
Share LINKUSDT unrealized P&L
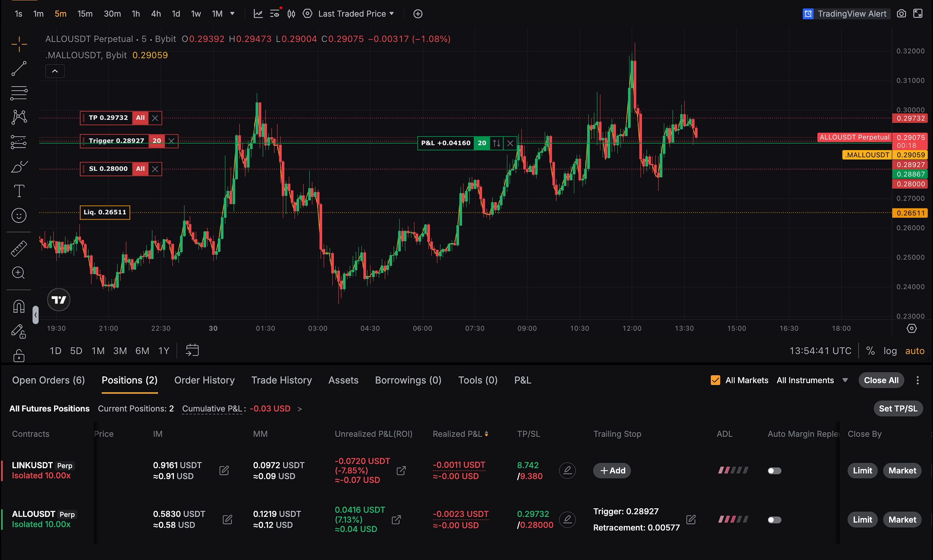401,471
